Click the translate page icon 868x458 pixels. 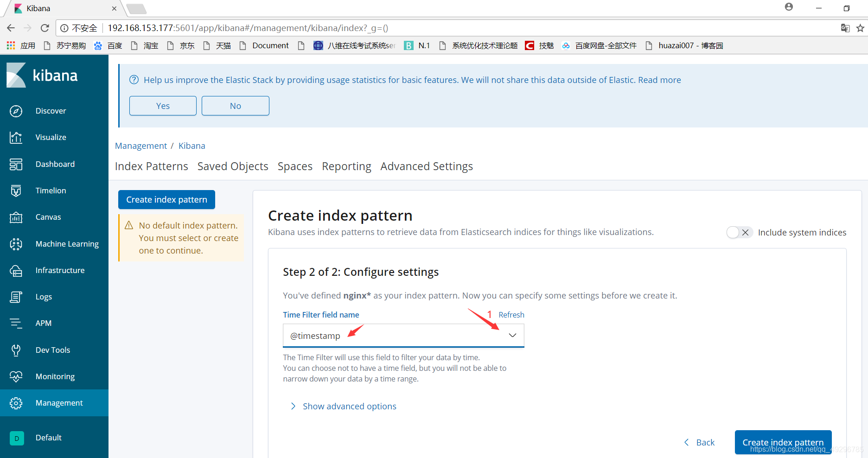[845, 28]
